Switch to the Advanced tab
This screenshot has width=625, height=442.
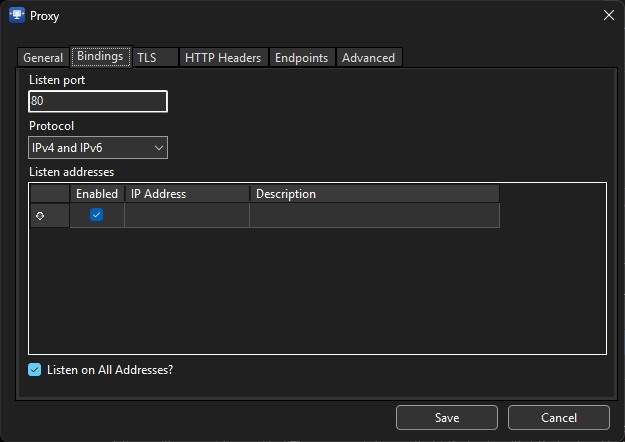[x=369, y=58]
